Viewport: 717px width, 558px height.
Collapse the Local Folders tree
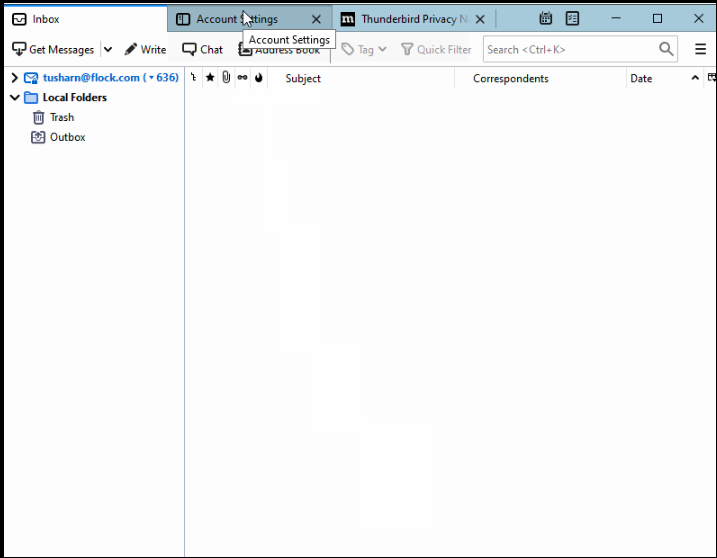coord(15,97)
